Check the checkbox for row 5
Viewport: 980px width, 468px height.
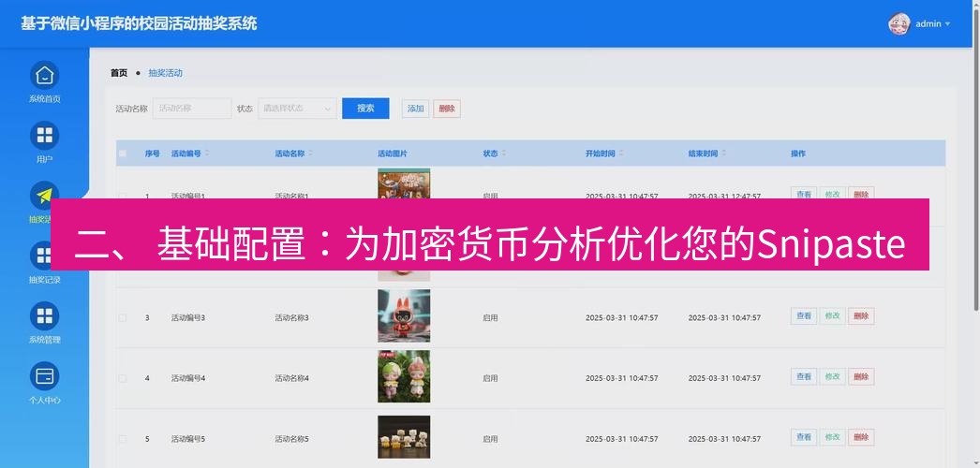(x=123, y=439)
